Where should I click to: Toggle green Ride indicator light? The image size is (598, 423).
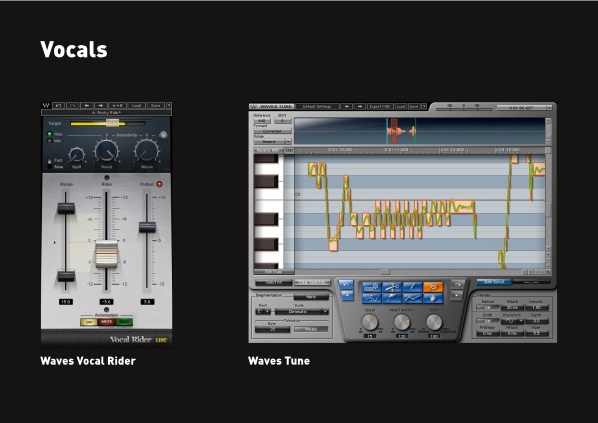[50, 134]
